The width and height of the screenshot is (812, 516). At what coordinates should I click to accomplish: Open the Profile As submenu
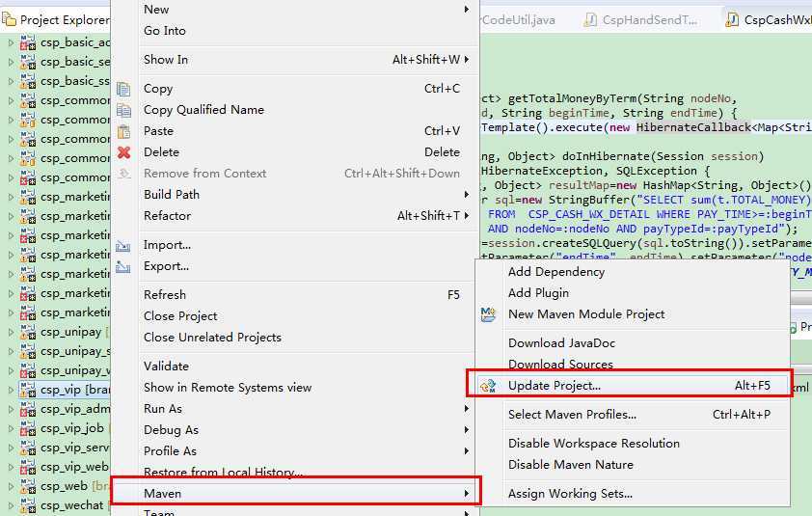click(x=293, y=451)
